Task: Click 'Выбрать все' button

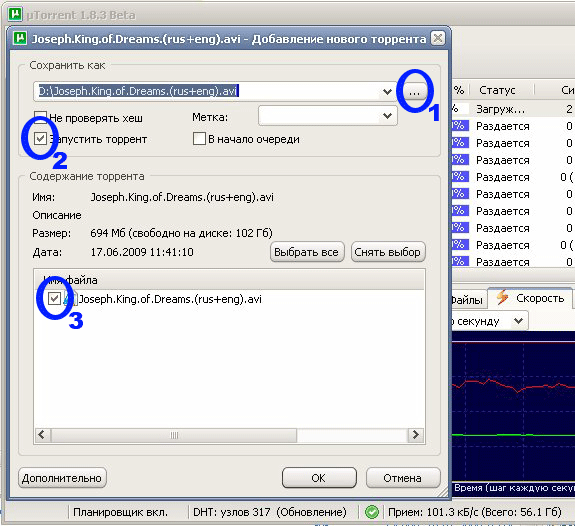Action: (307, 252)
